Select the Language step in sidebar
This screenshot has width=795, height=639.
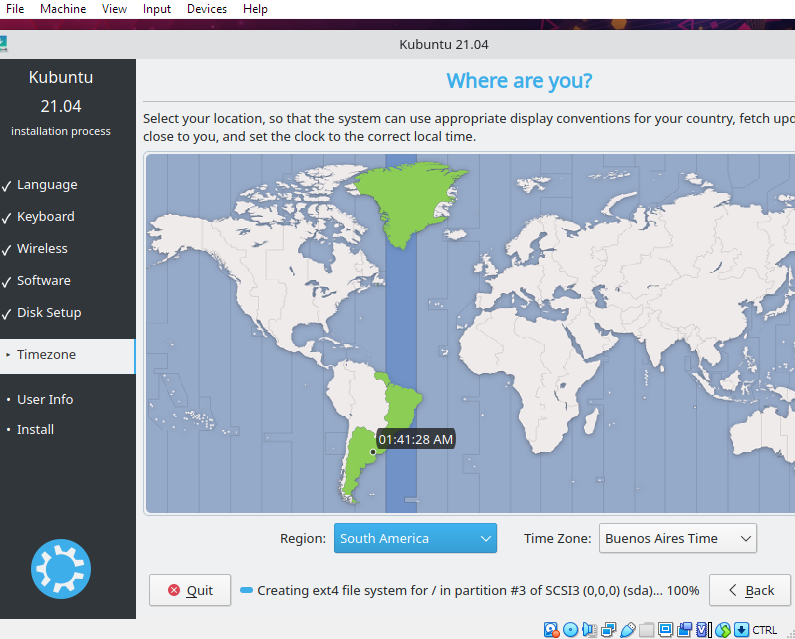coord(47,185)
